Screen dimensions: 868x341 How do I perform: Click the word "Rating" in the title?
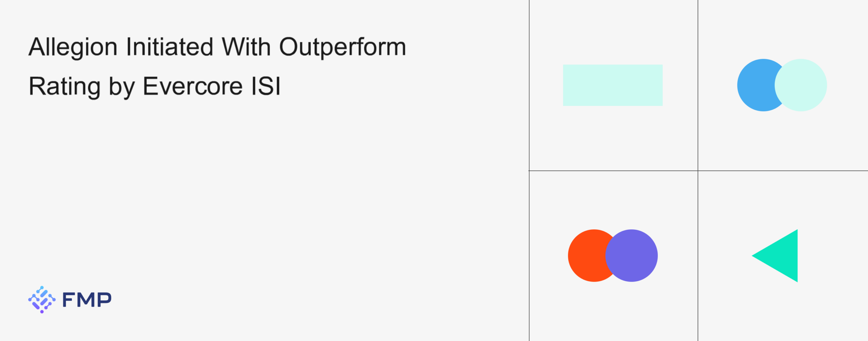pyautogui.click(x=64, y=86)
